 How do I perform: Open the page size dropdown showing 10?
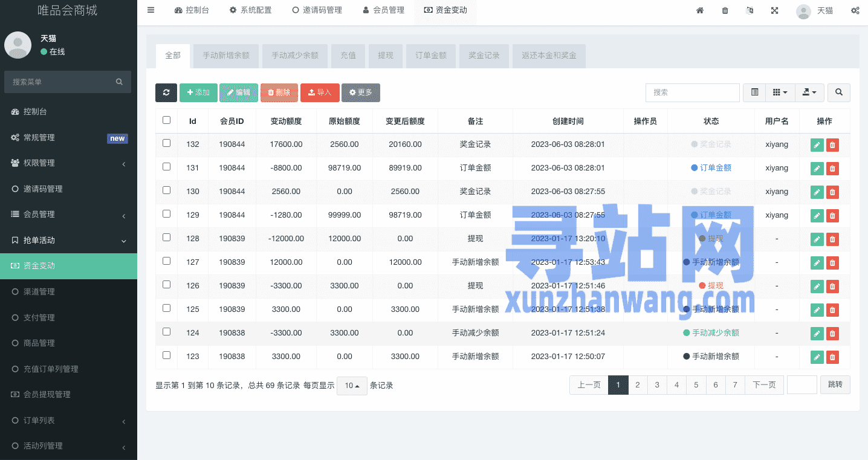(x=352, y=386)
